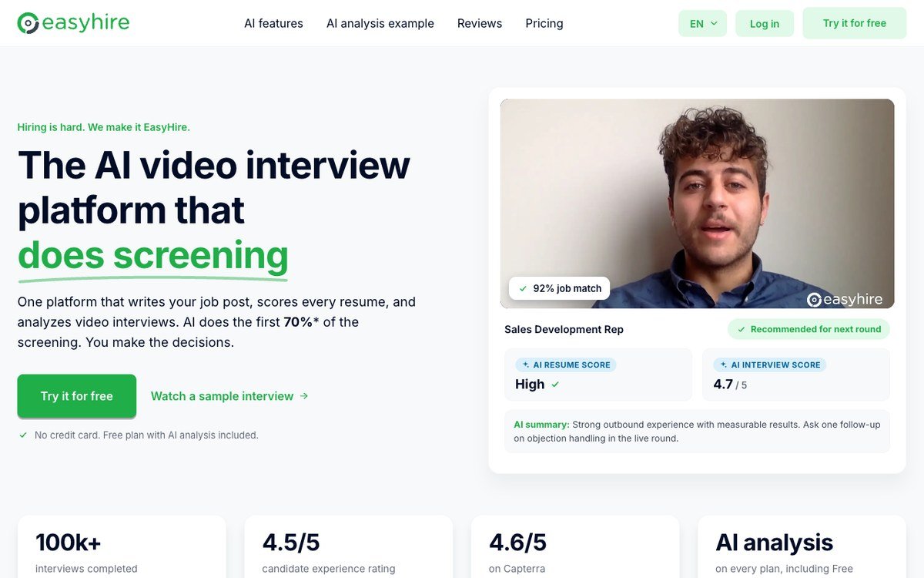Click sparkle icon in AI Interview Score label
924x578 pixels.
point(724,365)
